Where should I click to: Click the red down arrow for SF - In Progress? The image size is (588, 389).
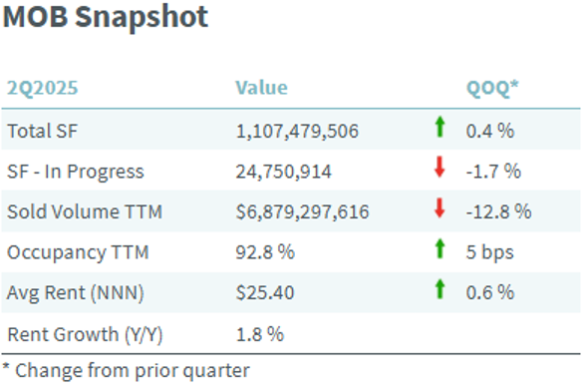(x=440, y=167)
